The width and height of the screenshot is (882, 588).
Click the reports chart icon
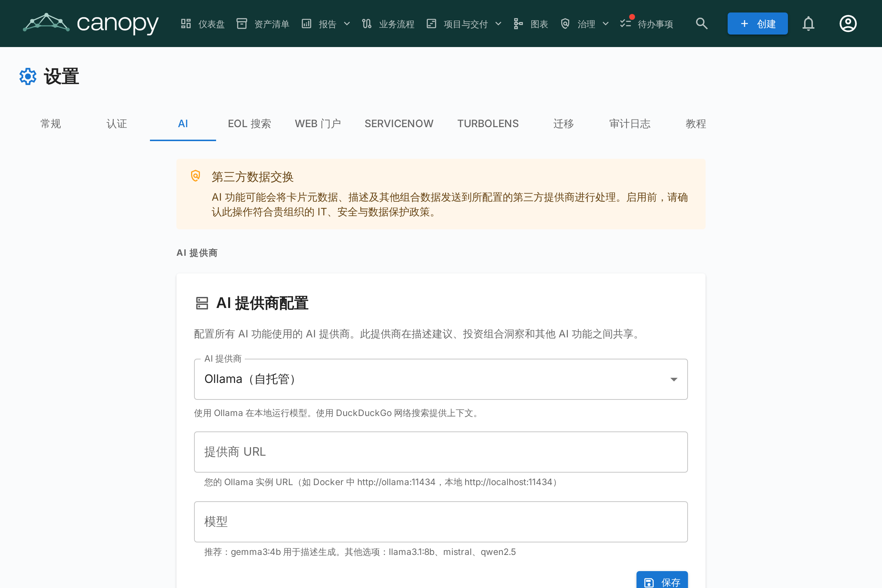[x=307, y=24]
